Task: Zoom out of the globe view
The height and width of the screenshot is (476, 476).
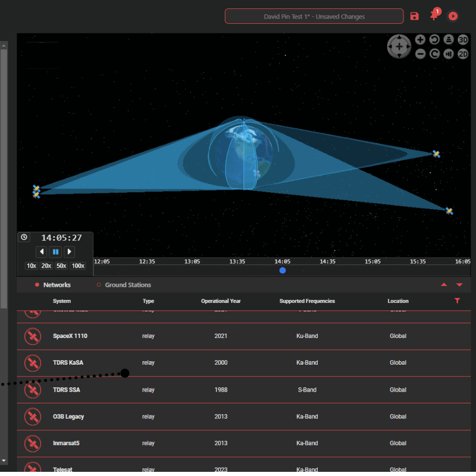Action: pyautogui.click(x=420, y=54)
